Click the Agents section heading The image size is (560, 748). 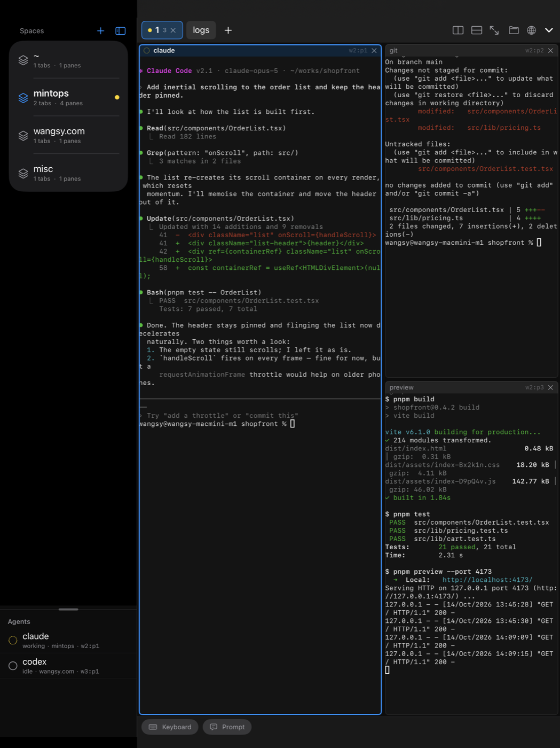coord(19,621)
